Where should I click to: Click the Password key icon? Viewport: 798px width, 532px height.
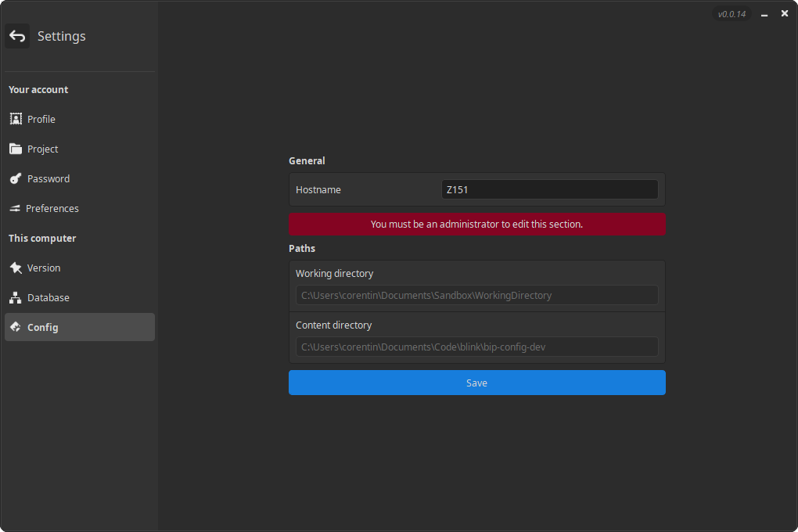[x=16, y=178]
